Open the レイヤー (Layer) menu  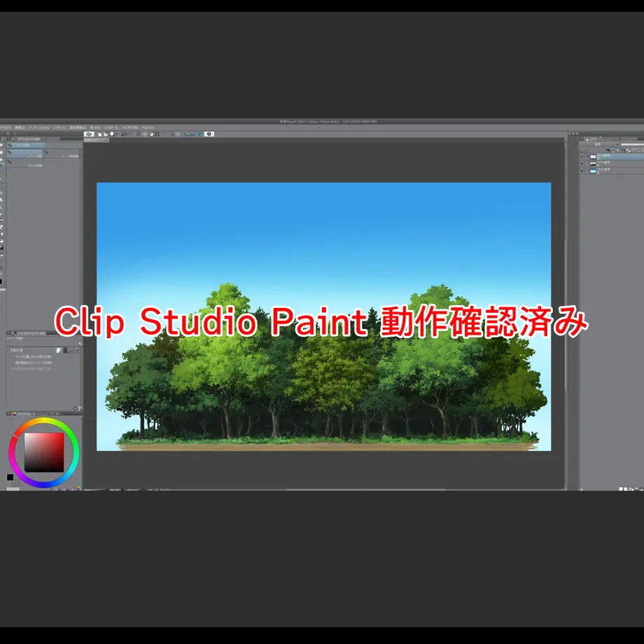click(x=59, y=127)
